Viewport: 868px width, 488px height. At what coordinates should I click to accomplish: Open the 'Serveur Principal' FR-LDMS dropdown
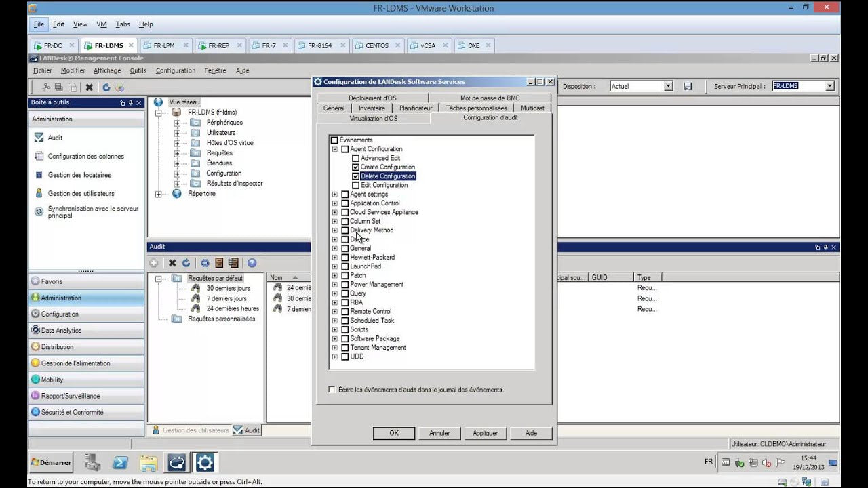pyautogui.click(x=830, y=85)
